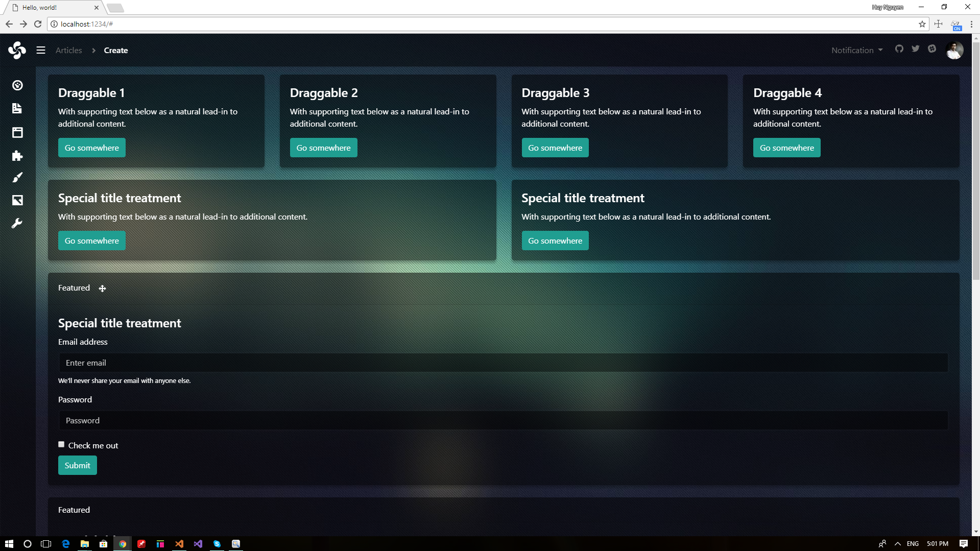Select the compass icon in the sidebar

pos(17,85)
